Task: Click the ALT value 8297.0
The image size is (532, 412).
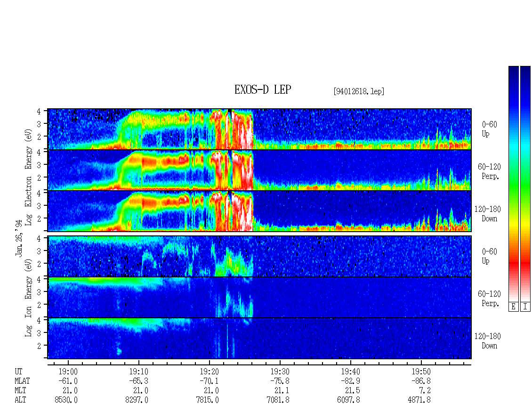Action: coord(137,400)
